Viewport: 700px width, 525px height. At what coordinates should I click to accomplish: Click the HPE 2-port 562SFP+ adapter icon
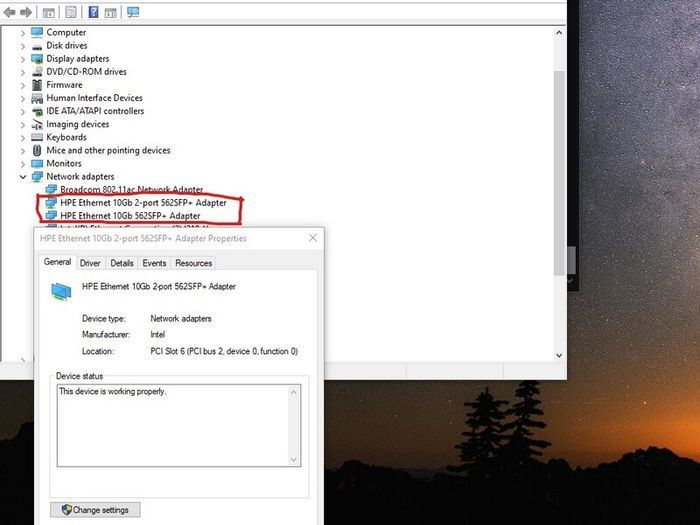click(x=51, y=203)
